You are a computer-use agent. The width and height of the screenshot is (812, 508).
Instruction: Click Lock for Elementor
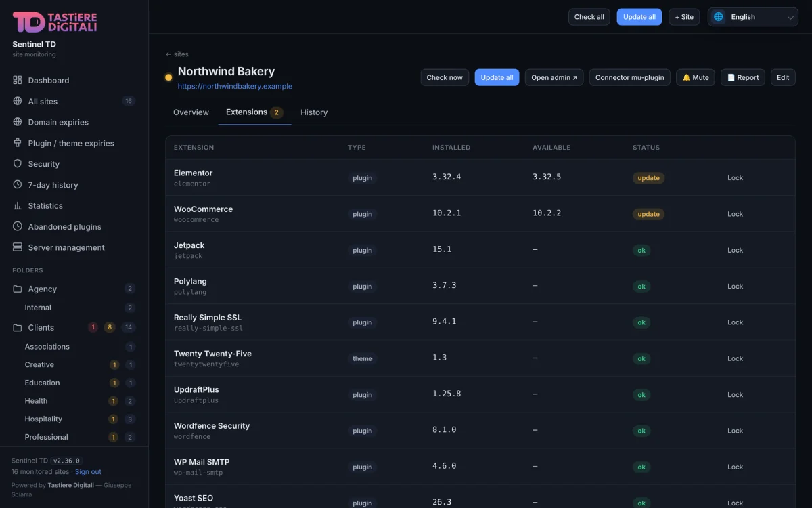(735, 178)
